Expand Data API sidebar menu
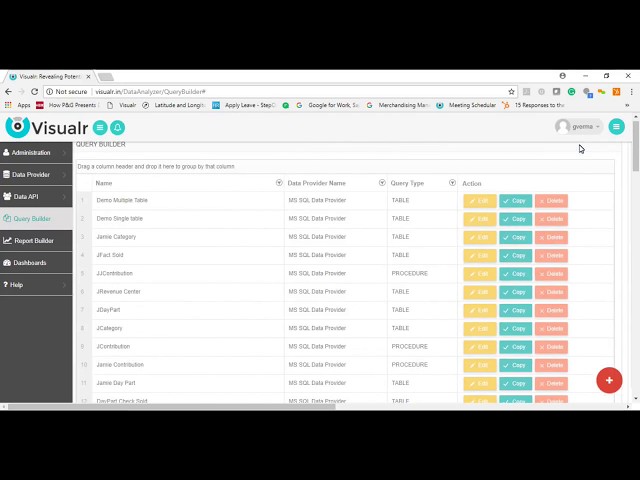This screenshot has width=640, height=480. coord(36,197)
